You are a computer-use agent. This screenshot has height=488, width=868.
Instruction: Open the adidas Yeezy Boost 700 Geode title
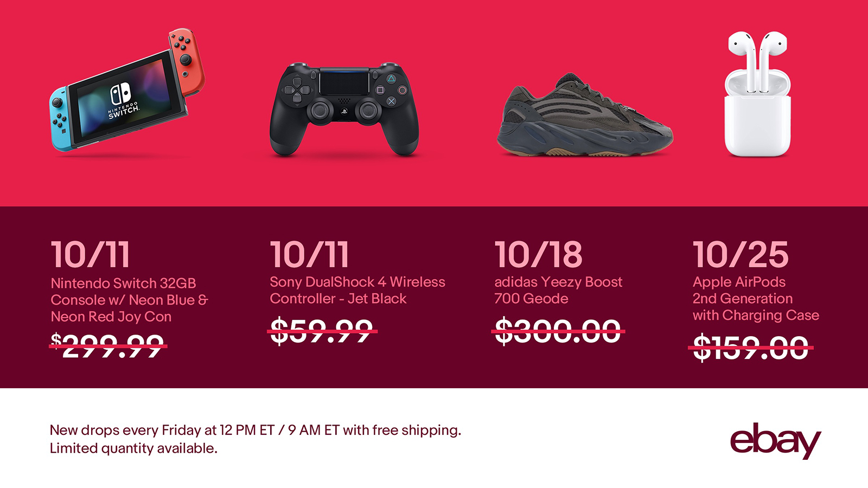coord(558,290)
